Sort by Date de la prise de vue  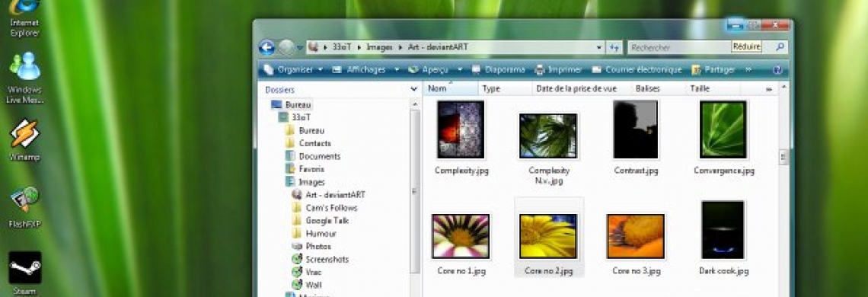[576, 88]
